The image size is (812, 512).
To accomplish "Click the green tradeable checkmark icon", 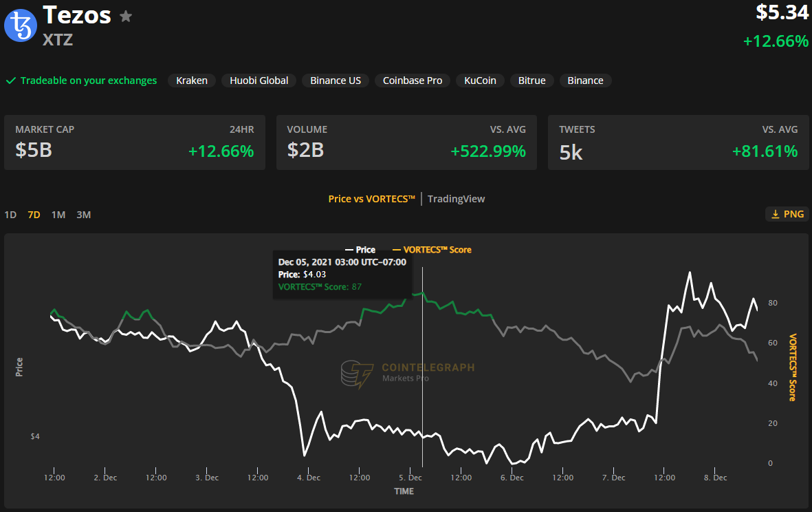I will (x=11, y=81).
